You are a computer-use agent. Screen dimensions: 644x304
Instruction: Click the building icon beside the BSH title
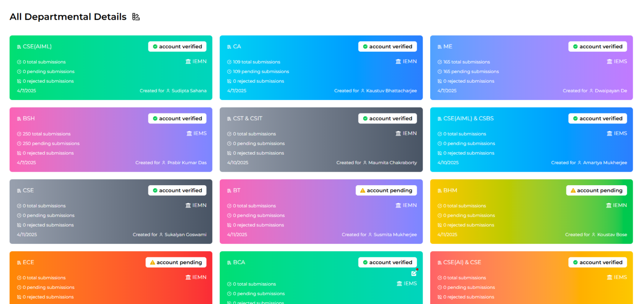19,119
